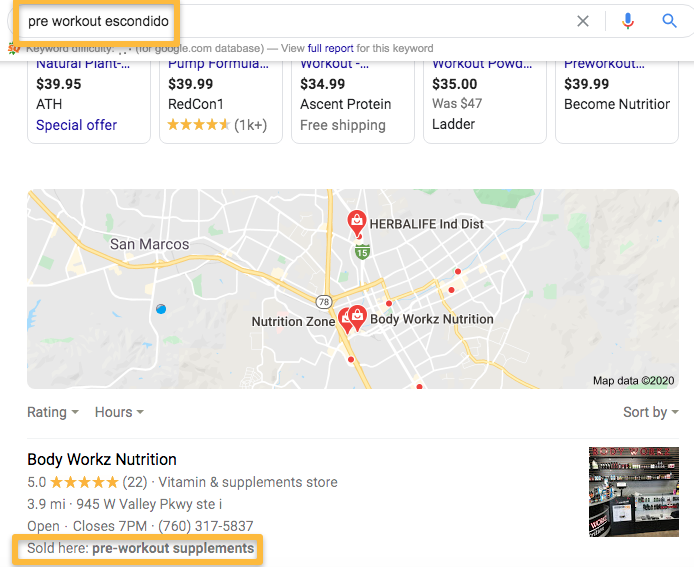The height and width of the screenshot is (567, 694).
Task: Open the 'Sort by' dropdown
Action: (x=651, y=412)
